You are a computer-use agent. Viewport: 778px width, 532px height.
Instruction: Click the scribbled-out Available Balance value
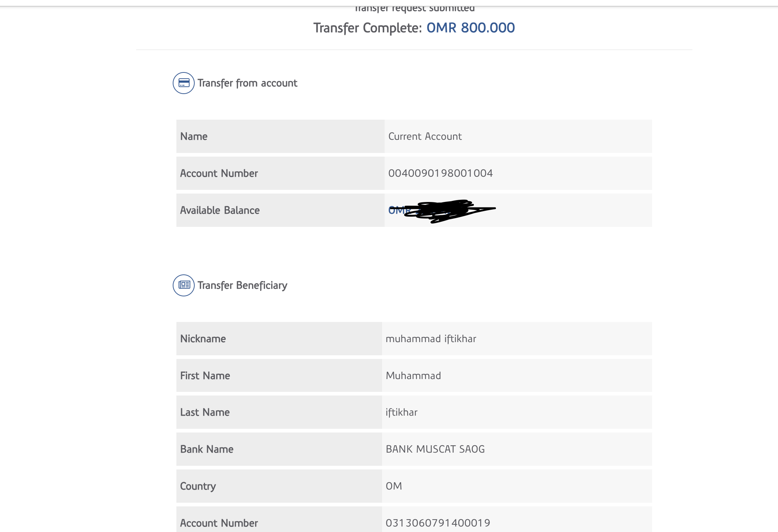coord(442,210)
